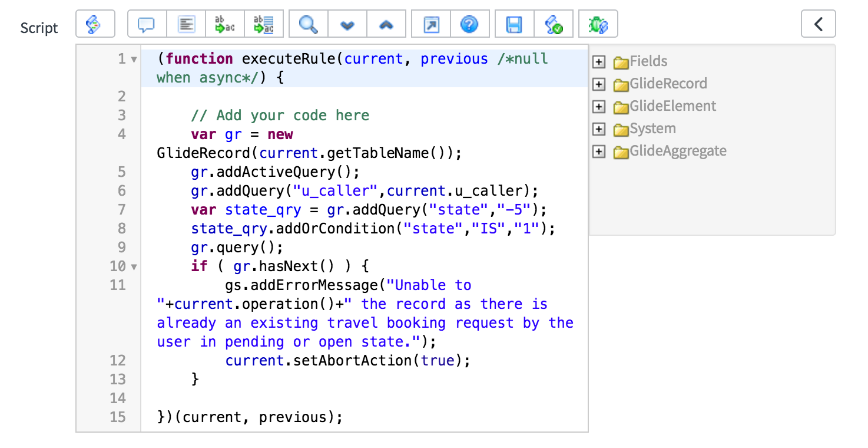The image size is (868, 448).
Task: Fold the if block at line 10
Action: point(134,267)
